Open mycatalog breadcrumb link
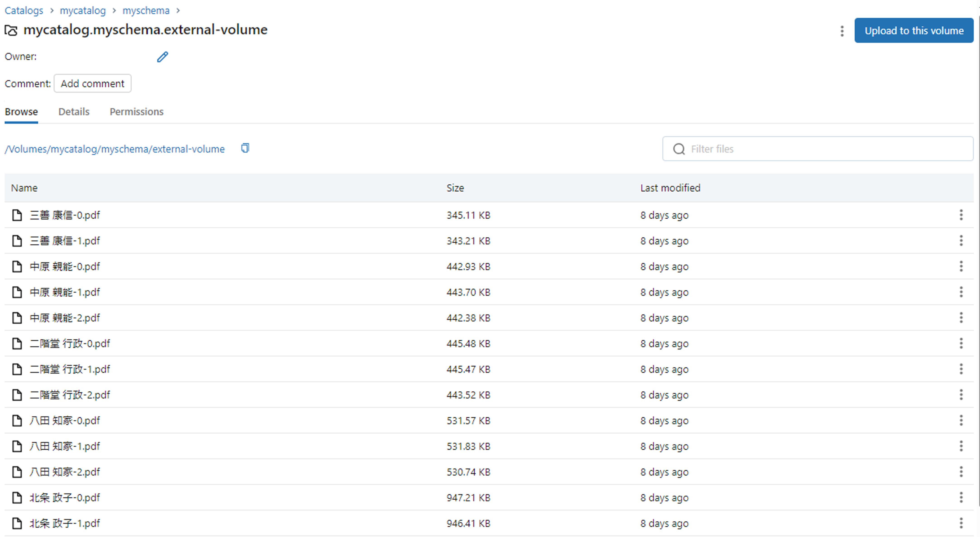This screenshot has width=980, height=537. pyautogui.click(x=83, y=11)
